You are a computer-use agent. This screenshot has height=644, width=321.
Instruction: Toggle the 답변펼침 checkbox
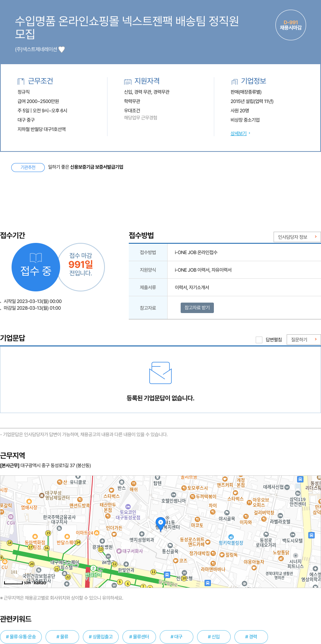point(259,340)
